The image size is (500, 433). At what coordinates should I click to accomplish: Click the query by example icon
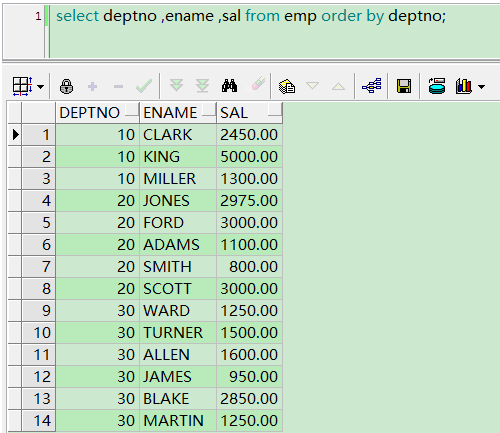(x=287, y=86)
